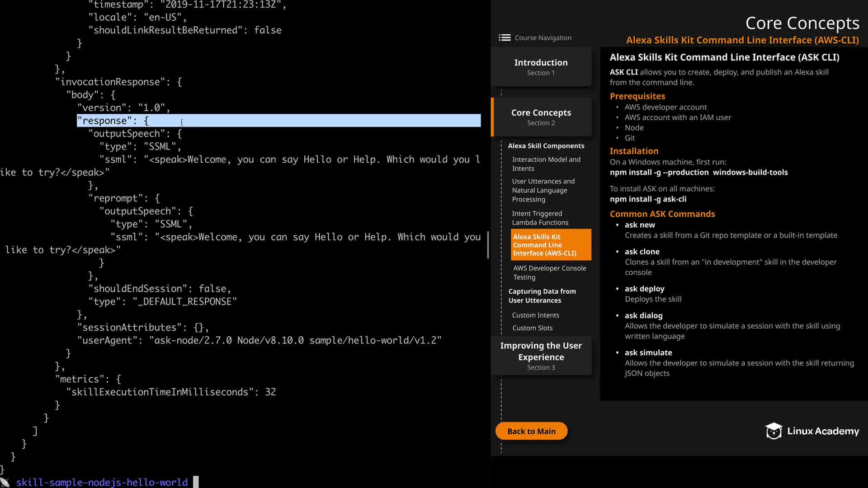This screenshot has height=488, width=868.
Task: Click the prompt icon before skill-sample-nodejs-hello-world
Action: 5,482
